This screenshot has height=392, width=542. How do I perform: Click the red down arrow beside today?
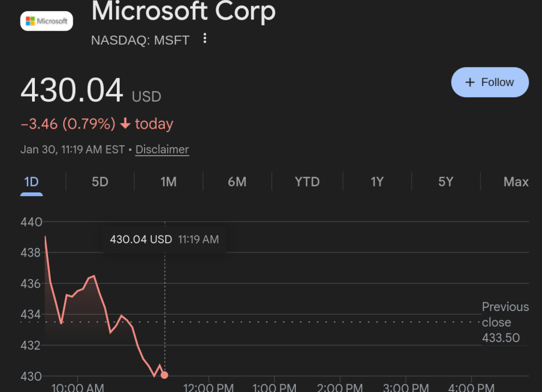[x=125, y=124]
